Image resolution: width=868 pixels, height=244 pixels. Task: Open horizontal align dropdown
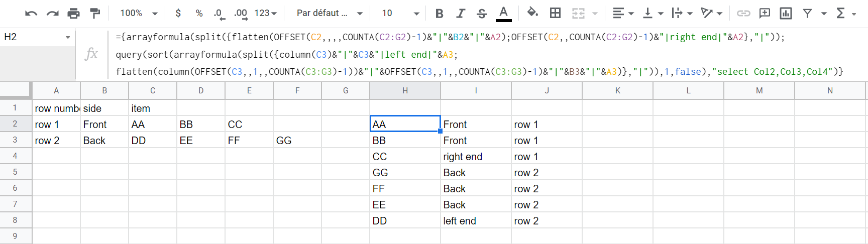pyautogui.click(x=623, y=14)
